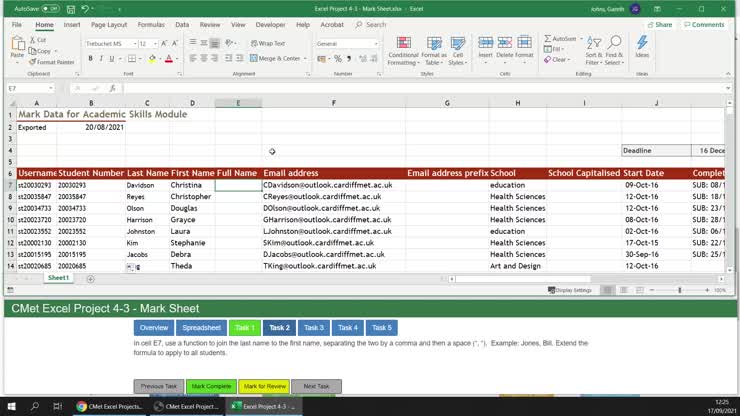The height and width of the screenshot is (416, 740).
Task: Open the Clear eraser dropdown
Action: [x=557, y=59]
